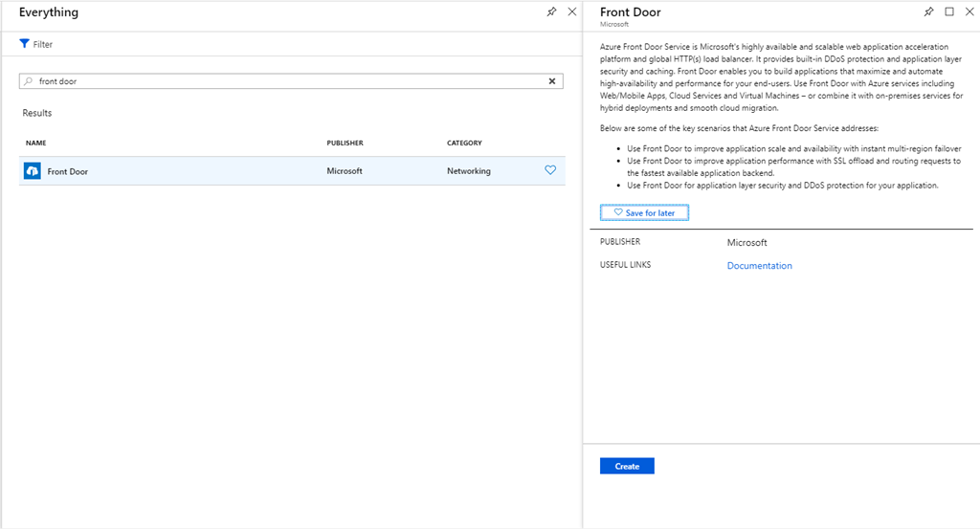Sort results by CATEGORY column
The height and width of the screenshot is (529, 980).
click(x=464, y=143)
